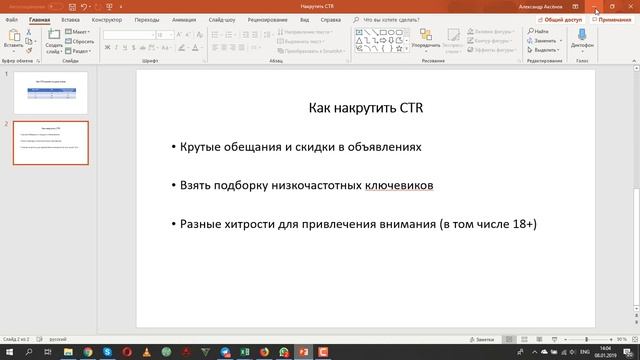Click the Общий доступ share button

pyautogui.click(x=560, y=20)
